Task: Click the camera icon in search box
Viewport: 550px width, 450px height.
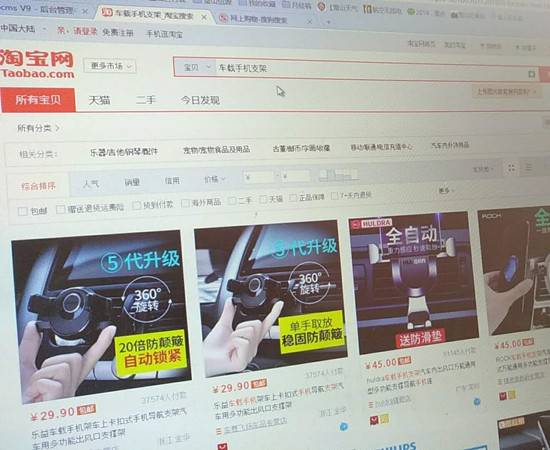Action: (532, 74)
